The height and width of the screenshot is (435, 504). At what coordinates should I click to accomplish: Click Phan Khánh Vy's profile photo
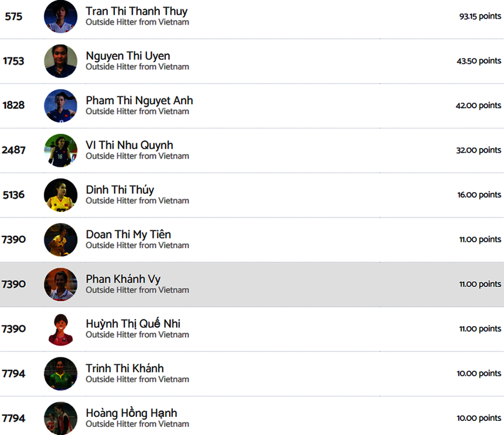click(60, 285)
